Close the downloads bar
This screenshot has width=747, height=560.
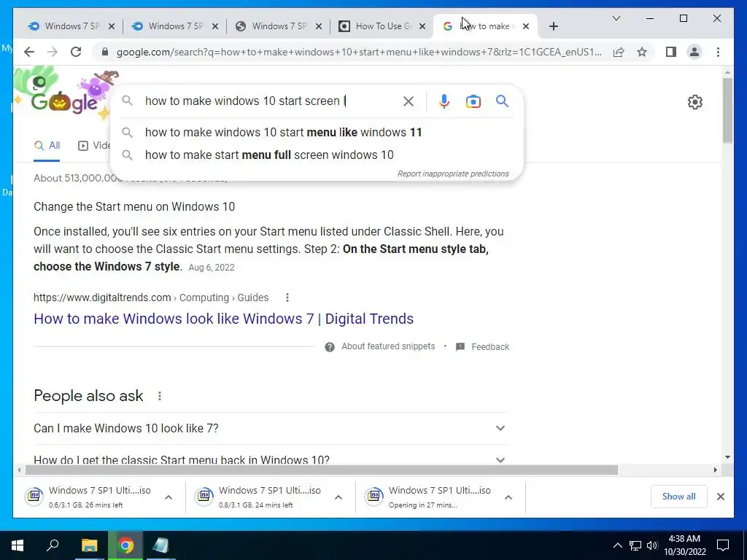721,497
